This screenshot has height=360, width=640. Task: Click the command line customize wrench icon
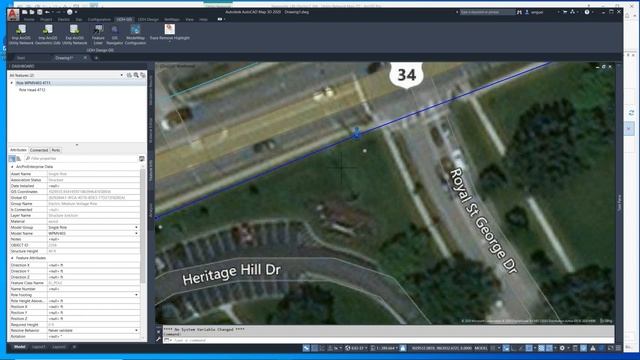point(158,339)
